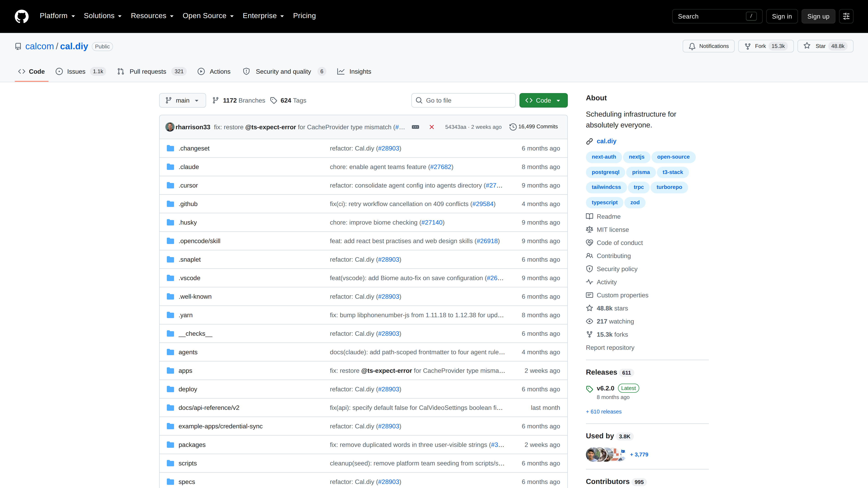Click the Notifications bell button
The height and width of the screenshot is (488, 868).
coord(708,46)
